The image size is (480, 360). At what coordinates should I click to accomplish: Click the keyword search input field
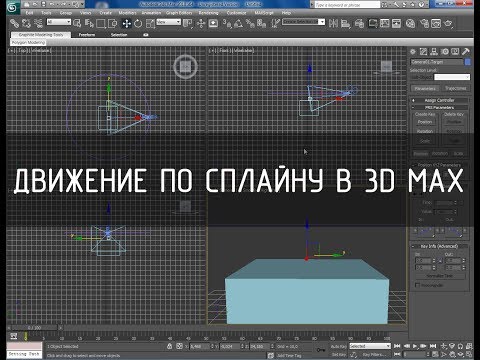tap(347, 5)
